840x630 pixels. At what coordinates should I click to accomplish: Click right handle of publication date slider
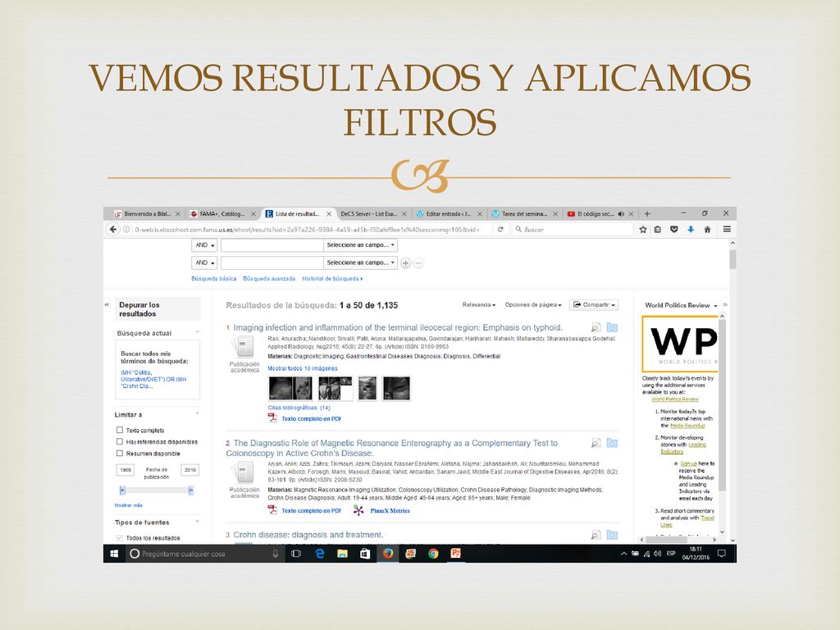190,490
